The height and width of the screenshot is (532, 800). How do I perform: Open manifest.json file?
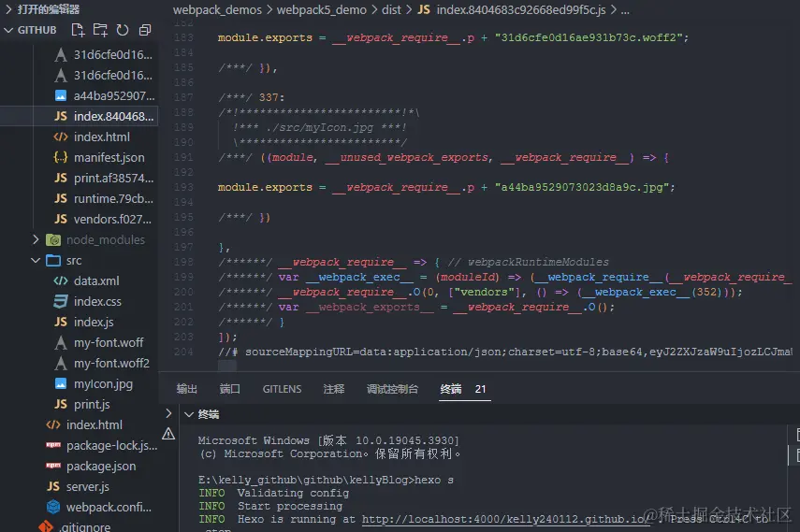tap(109, 158)
